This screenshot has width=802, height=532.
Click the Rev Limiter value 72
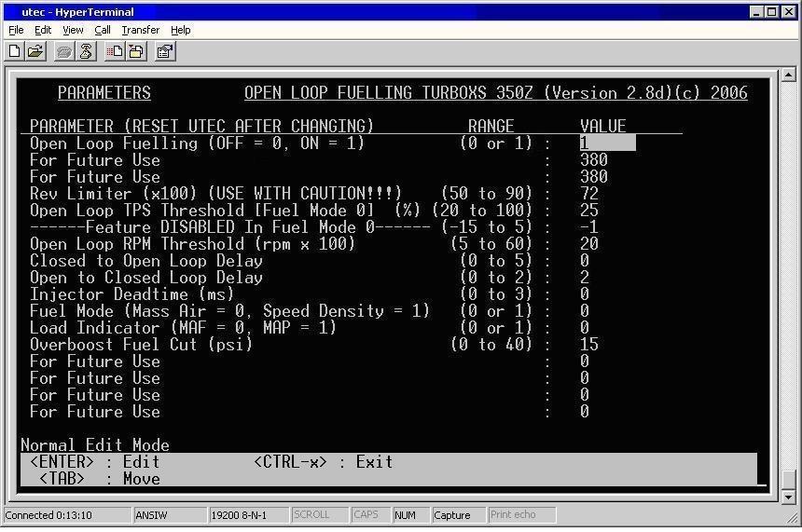coord(588,193)
